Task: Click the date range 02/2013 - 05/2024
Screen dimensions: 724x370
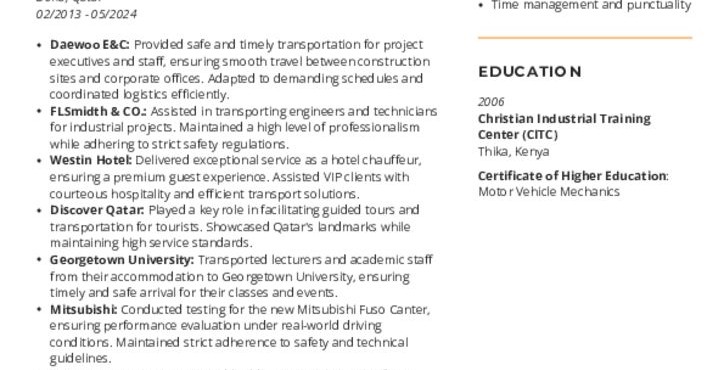Action: click(86, 14)
